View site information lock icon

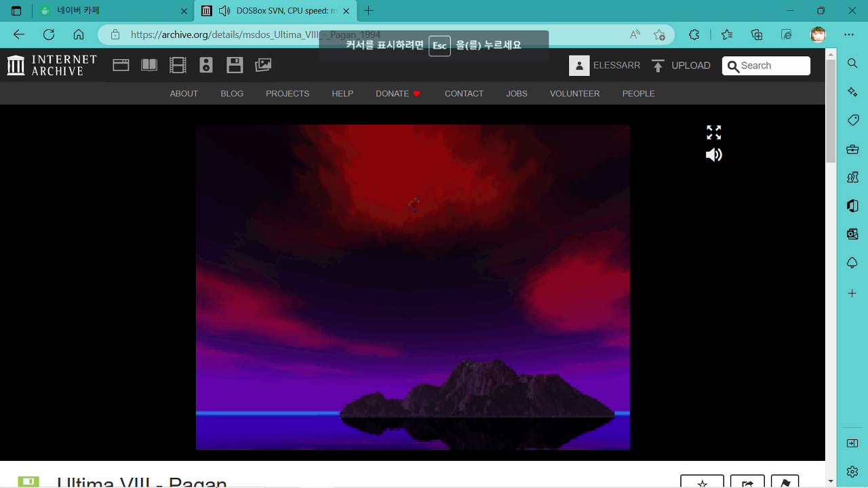pos(115,35)
